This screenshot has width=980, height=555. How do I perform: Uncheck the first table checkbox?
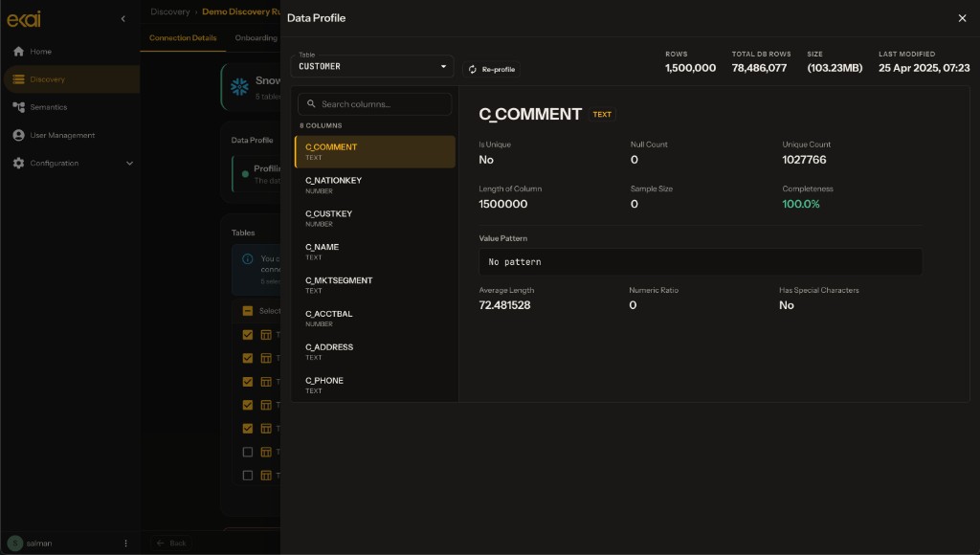(248, 335)
